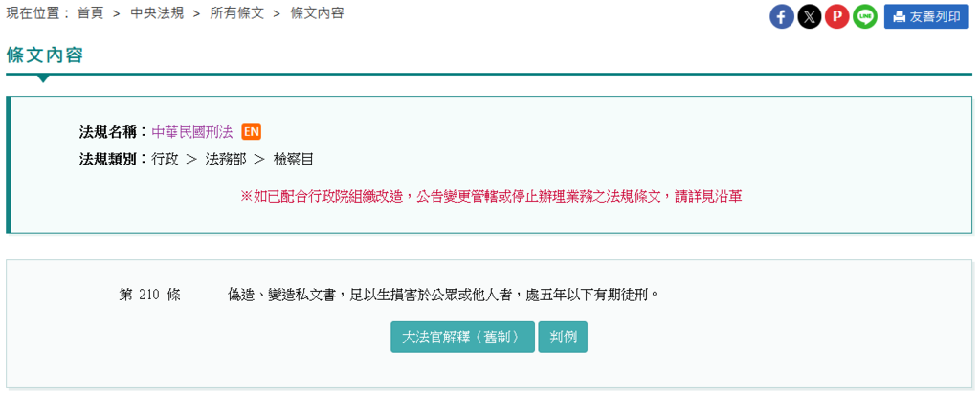Click 行政 in the law category path

click(165, 160)
